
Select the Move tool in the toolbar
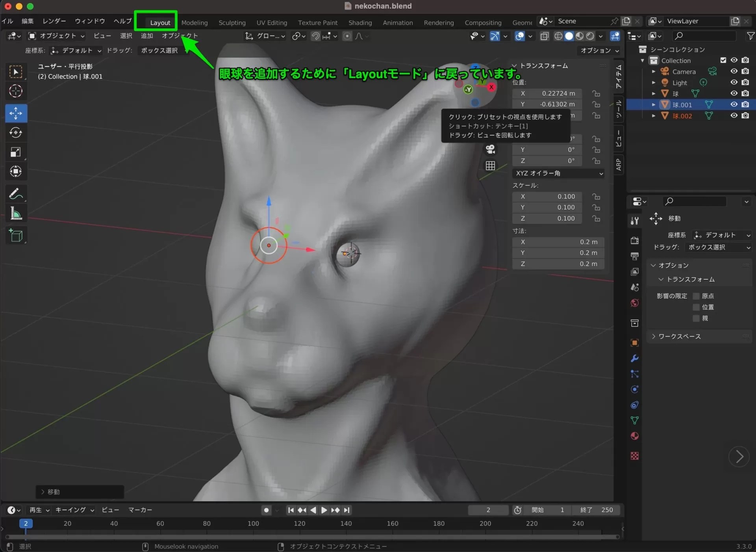tap(16, 113)
